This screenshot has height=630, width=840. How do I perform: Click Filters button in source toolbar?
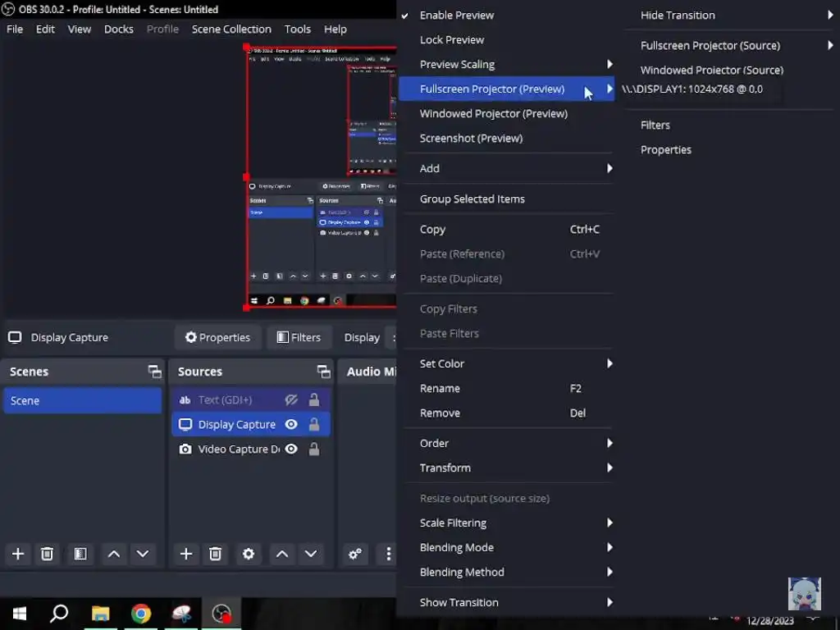[x=299, y=337]
